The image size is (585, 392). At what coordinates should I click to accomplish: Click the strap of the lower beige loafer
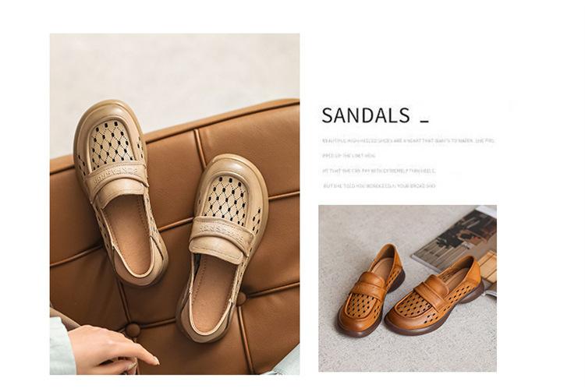pos(220,238)
